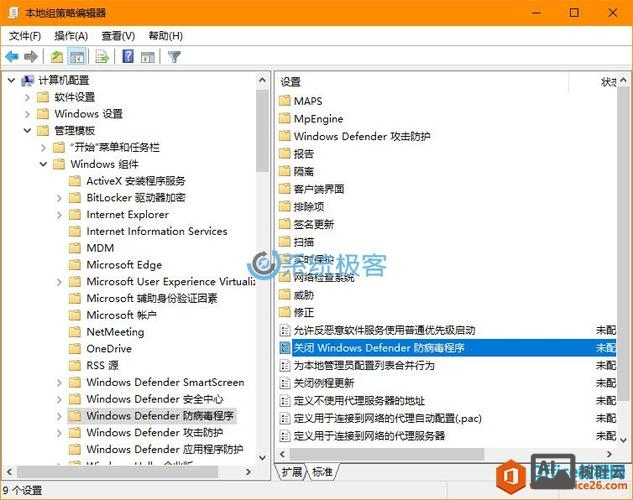Open the 帮助(H) menu

tap(165, 36)
